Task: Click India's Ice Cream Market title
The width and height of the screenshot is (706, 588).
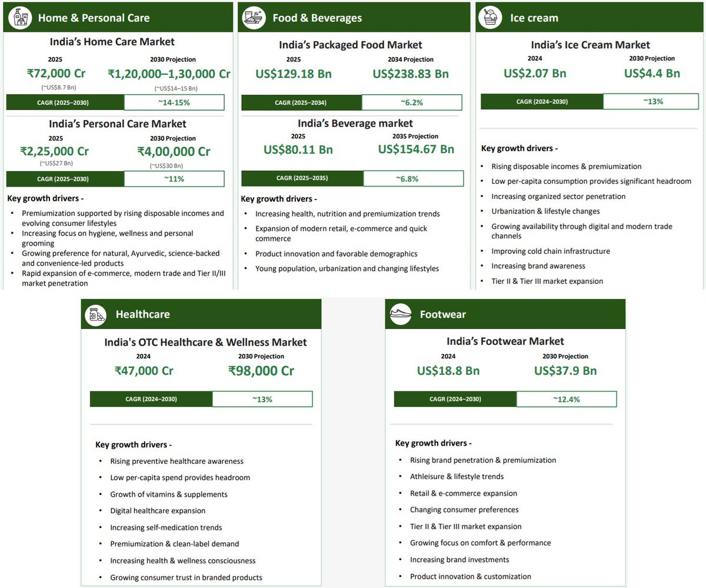Action: coord(590,45)
